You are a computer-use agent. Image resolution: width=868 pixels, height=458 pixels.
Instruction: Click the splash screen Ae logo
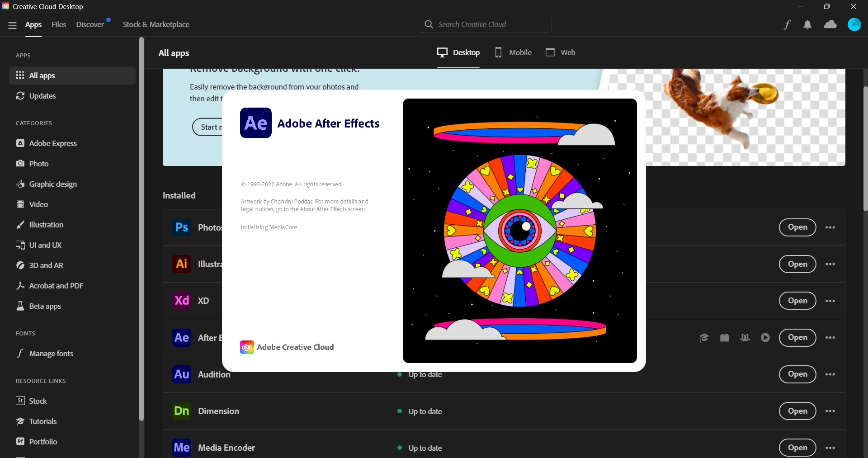coord(256,123)
